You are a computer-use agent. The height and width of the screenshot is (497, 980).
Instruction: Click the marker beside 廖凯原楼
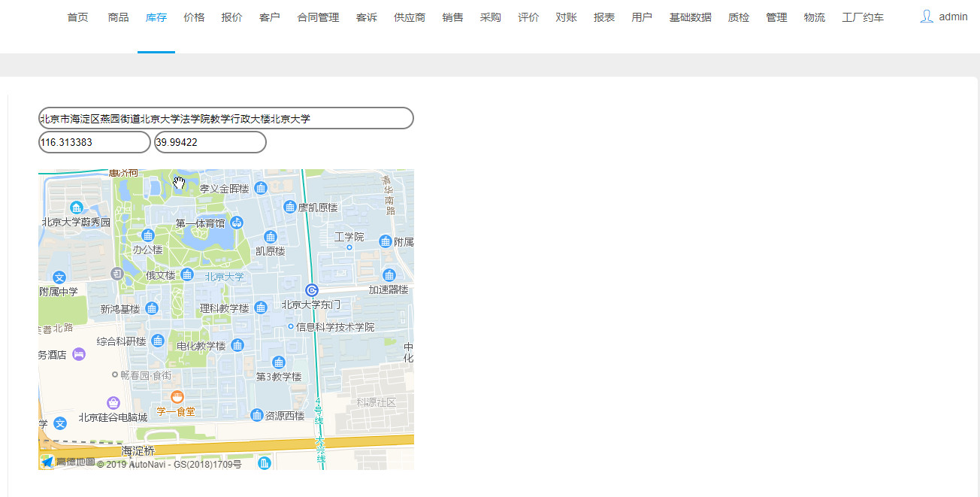(x=290, y=207)
